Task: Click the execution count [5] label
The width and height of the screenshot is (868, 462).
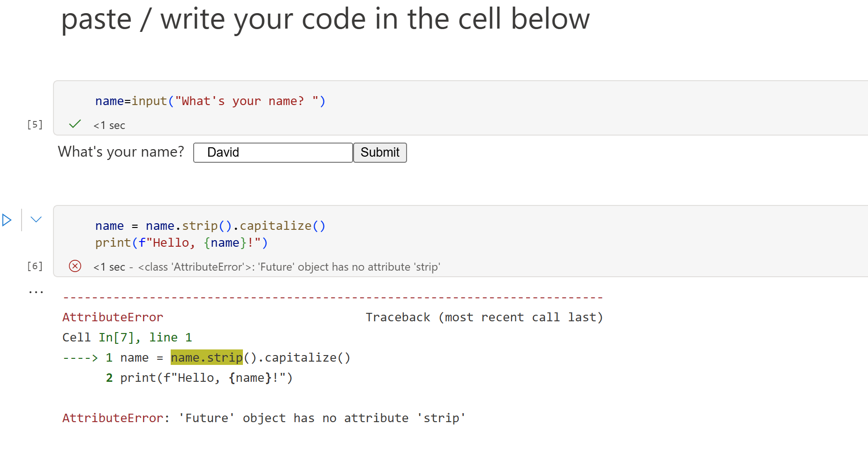Action: point(35,124)
